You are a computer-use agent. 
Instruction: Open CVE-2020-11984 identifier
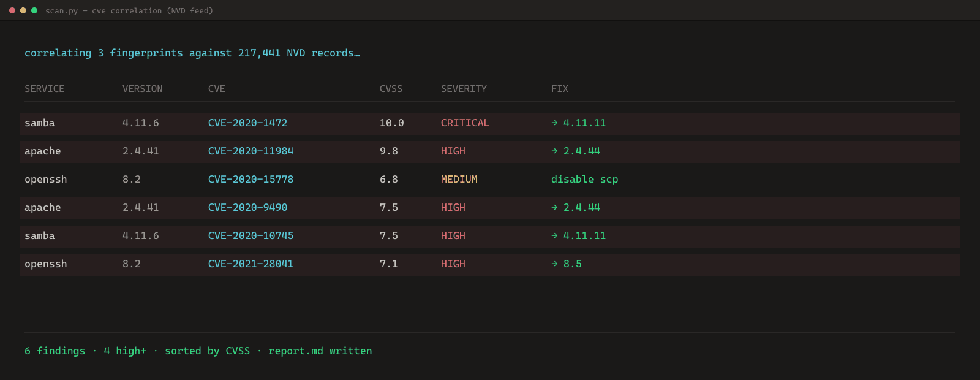coord(251,151)
